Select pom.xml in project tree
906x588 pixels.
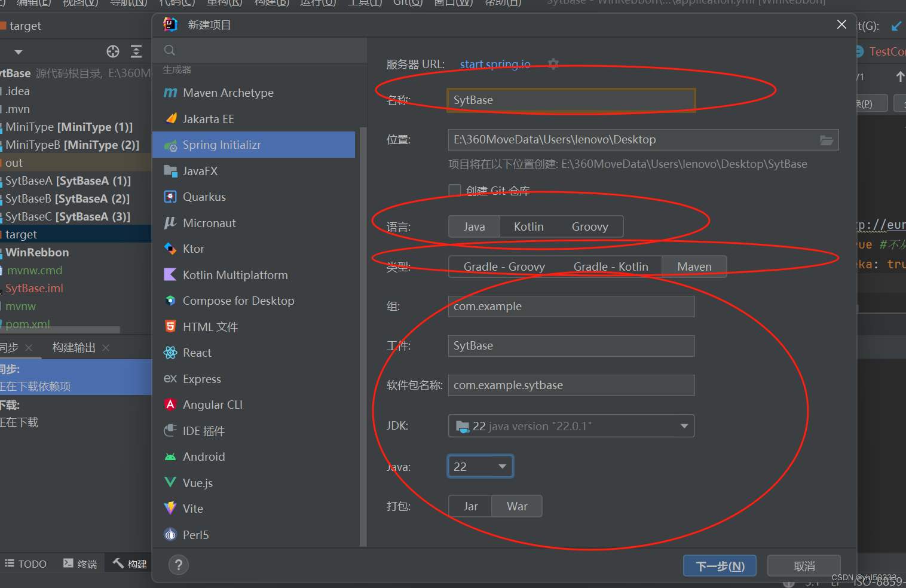coord(27,324)
